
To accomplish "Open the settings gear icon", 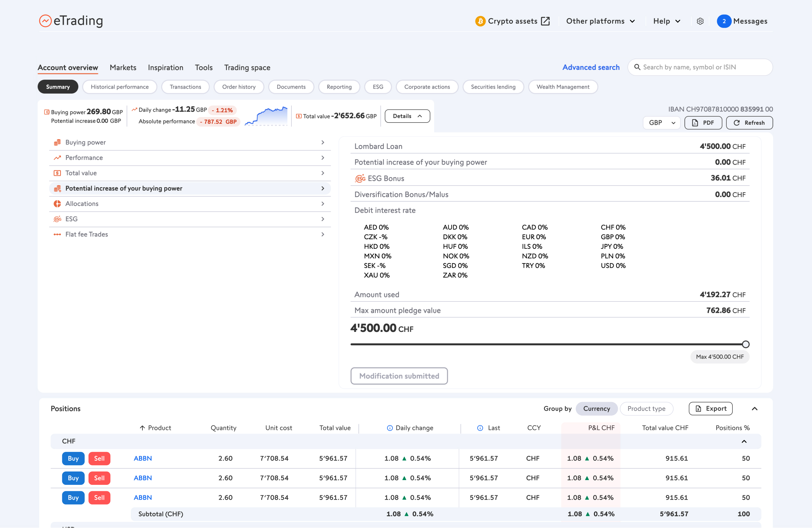I will (x=700, y=21).
